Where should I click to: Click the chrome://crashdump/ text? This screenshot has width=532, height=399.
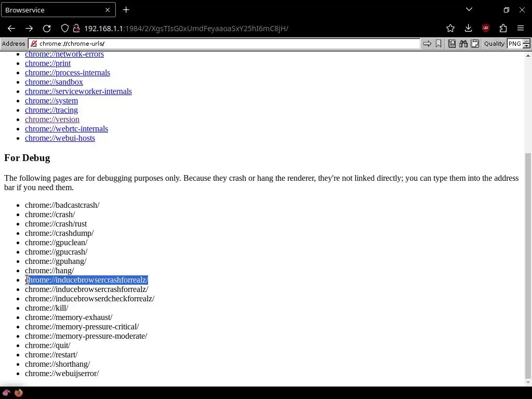point(59,233)
